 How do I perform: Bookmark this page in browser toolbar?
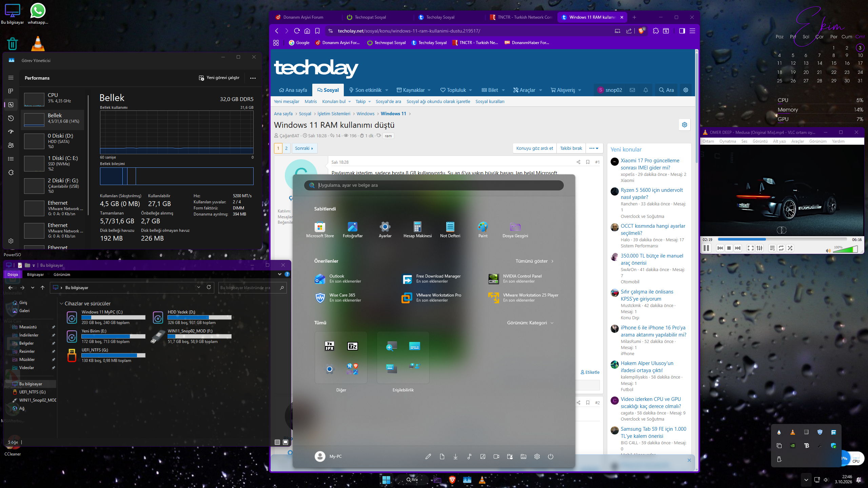(317, 31)
